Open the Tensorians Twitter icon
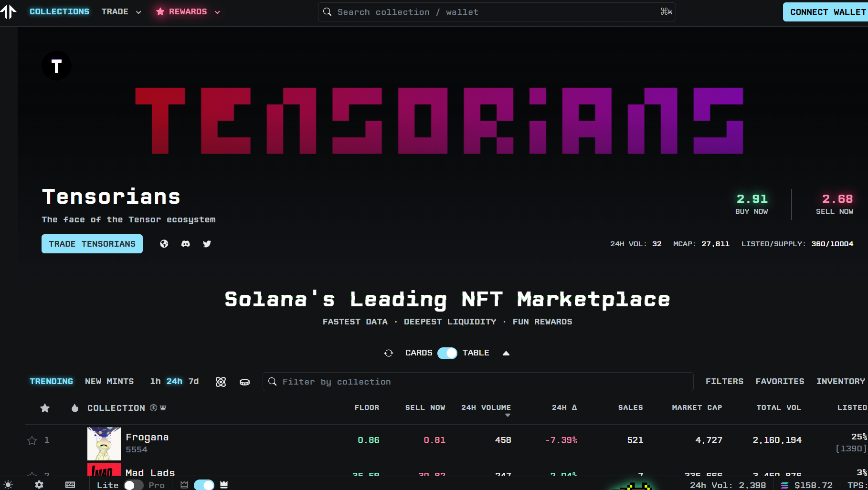The width and height of the screenshot is (868, 490). [x=207, y=244]
